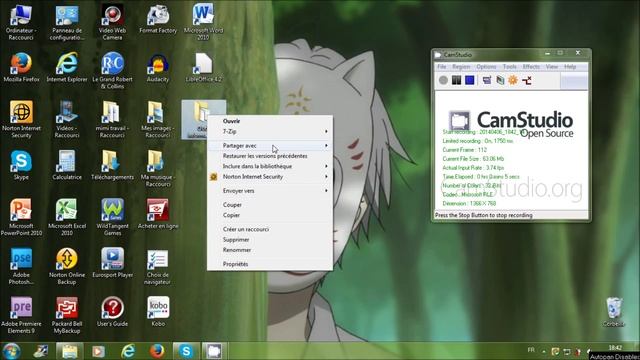Choose Ouvrir in the context menu
640x360 pixels.
270,121
